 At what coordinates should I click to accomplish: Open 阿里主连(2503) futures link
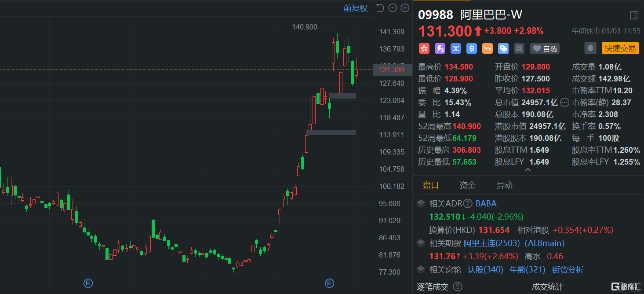(492, 243)
